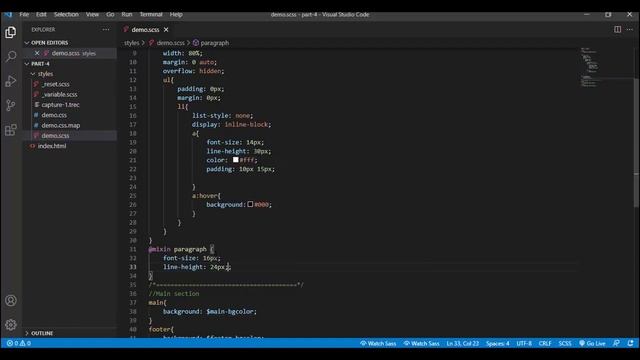Collapse the PART-4 folder section
Image resolution: width=640 pixels, height=360 pixels.
pyautogui.click(x=40, y=64)
